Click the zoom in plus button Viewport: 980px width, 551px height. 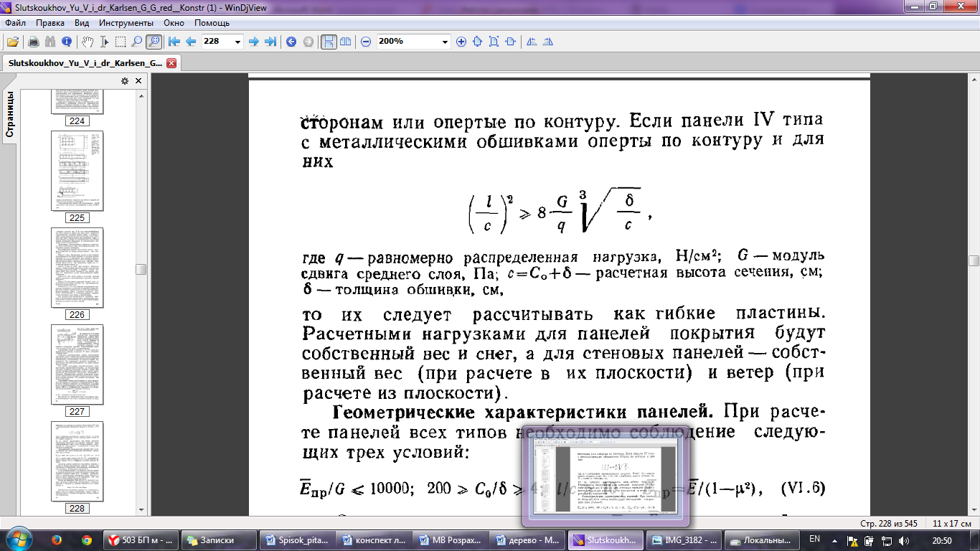(x=461, y=42)
